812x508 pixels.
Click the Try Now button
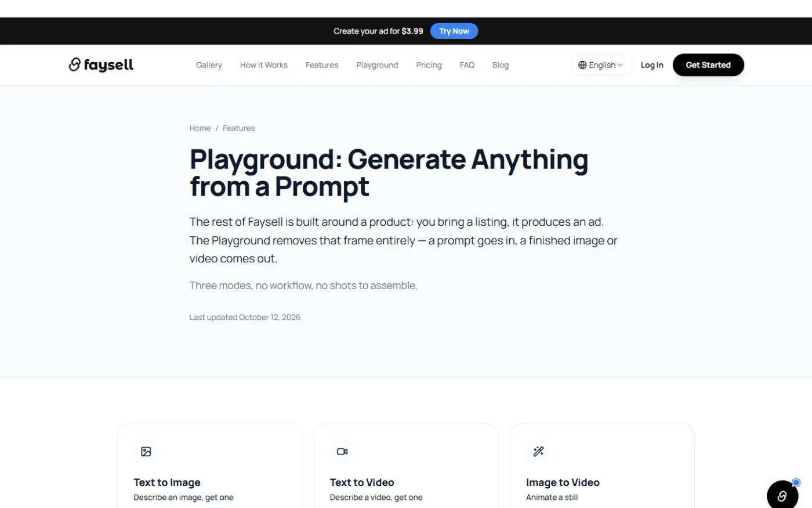click(x=454, y=31)
